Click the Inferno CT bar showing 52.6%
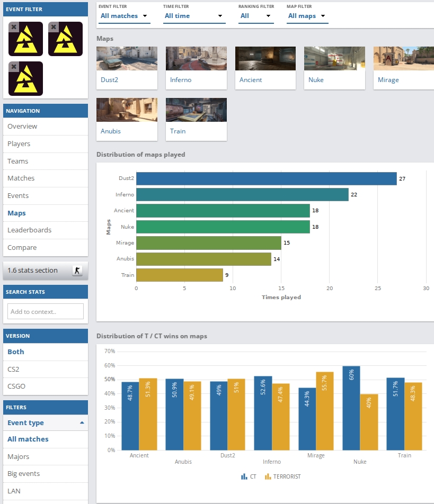Viewport: 434px width, 504px height. click(x=263, y=413)
